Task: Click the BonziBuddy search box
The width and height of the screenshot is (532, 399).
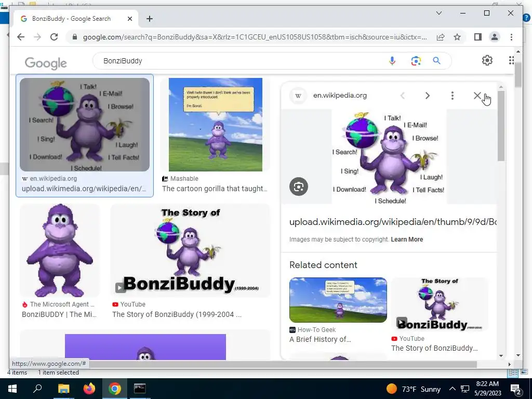Action: coord(237,61)
